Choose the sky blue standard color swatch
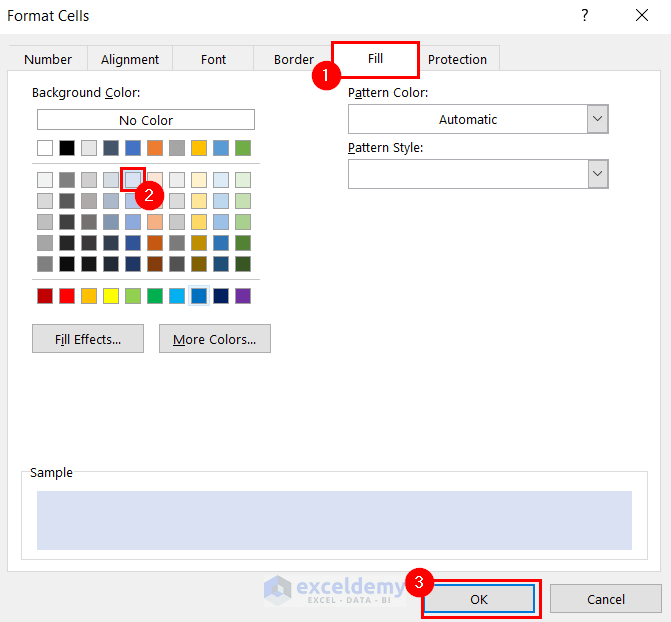The image size is (671, 622). tap(177, 296)
